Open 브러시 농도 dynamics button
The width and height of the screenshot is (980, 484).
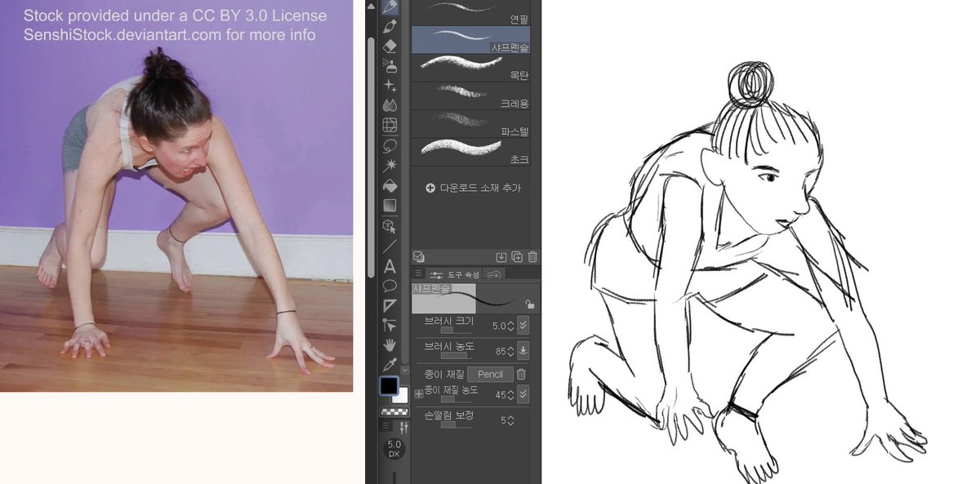click(523, 351)
